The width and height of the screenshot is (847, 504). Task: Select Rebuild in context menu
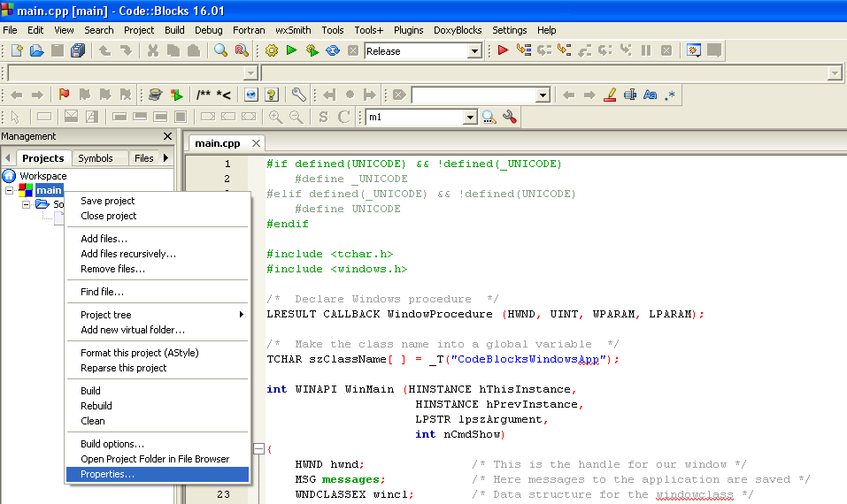tap(158, 406)
